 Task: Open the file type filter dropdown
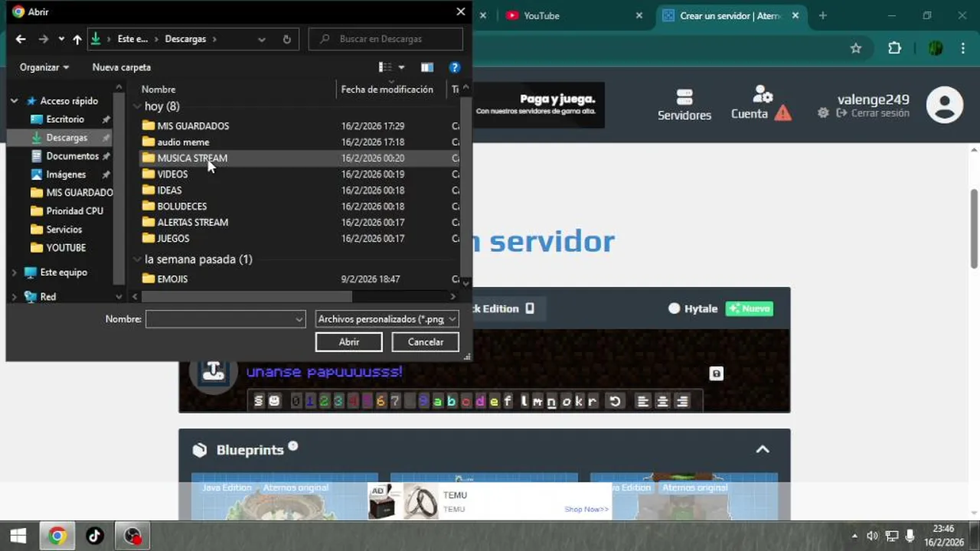coord(387,319)
